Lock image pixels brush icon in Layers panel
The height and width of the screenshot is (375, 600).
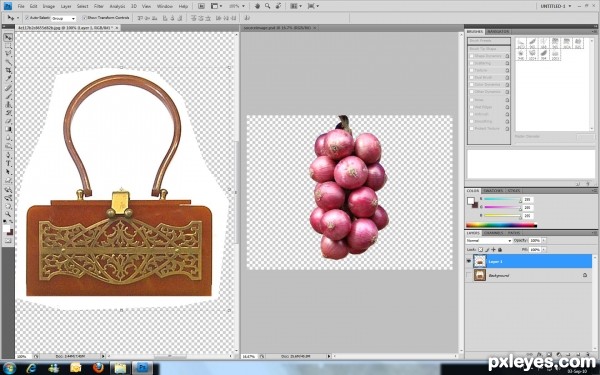pos(487,249)
